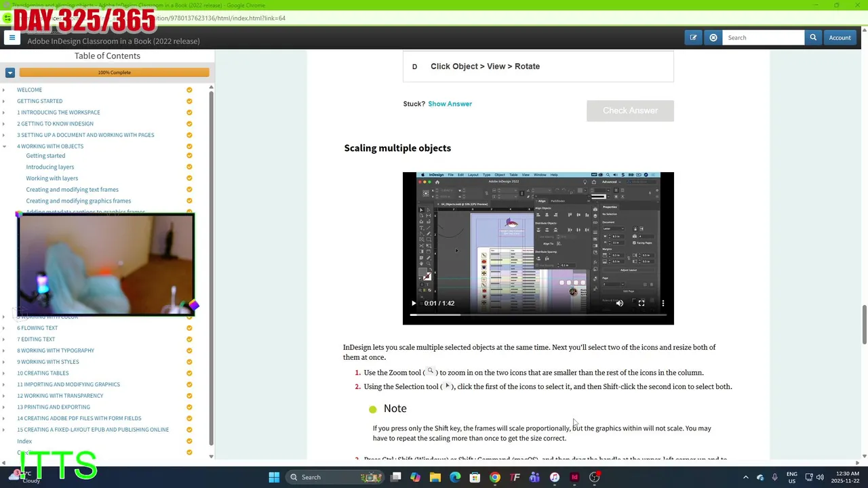Select answer D Click Object View Rotate

tap(538, 66)
